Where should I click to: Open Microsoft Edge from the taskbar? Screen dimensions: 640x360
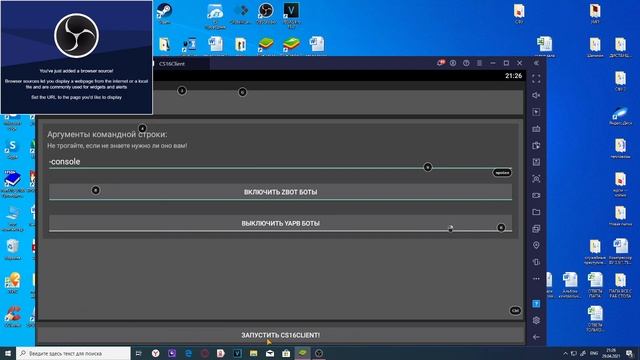click(x=188, y=353)
